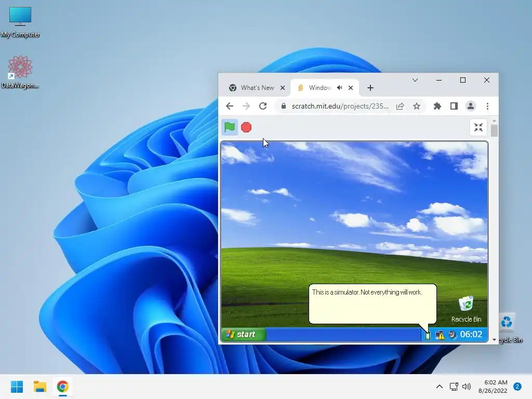Exit full screen mode in Scratch player
532x399 pixels.
pos(478,127)
